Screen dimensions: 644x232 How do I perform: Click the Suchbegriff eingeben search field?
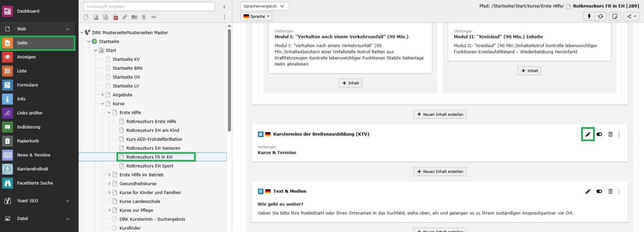click(149, 7)
